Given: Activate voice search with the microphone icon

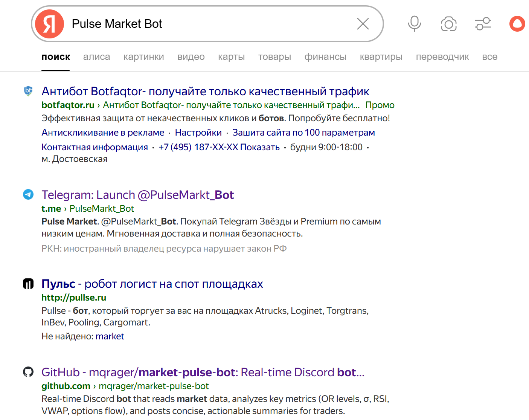Looking at the screenshot, I should (414, 23).
